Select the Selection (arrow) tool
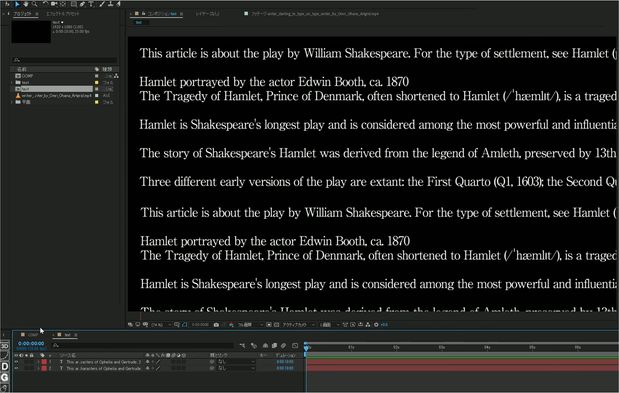The height and width of the screenshot is (393, 619). [17, 4]
